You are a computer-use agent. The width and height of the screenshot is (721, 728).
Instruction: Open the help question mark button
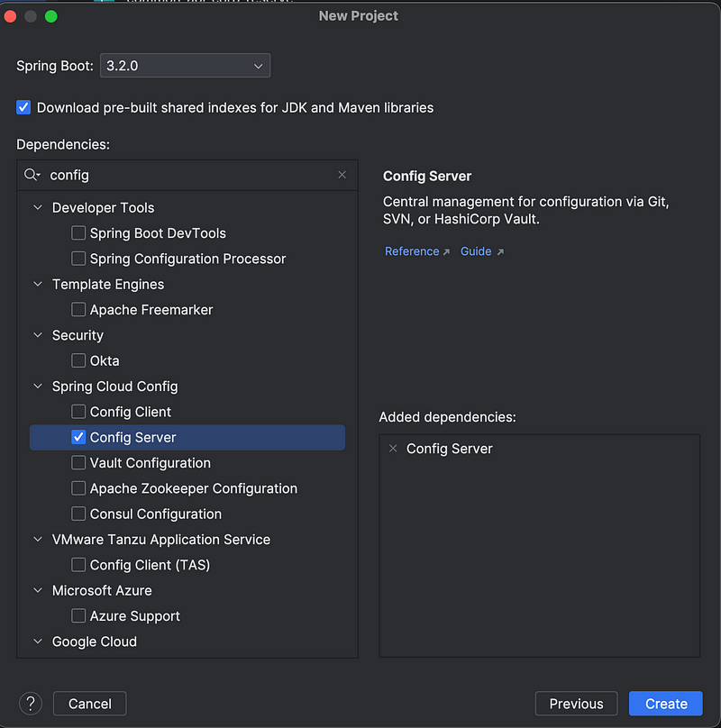point(31,704)
